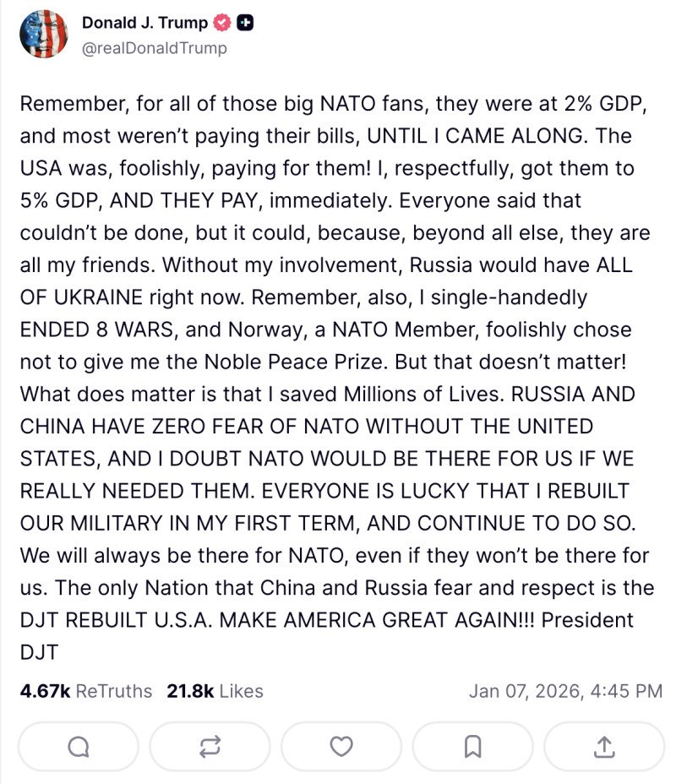Image resolution: width=676 pixels, height=784 pixels.
Task: Toggle the bookmark saved state
Action: pos(474,746)
